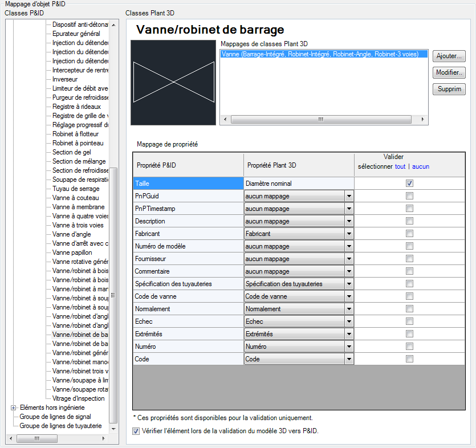476x448 pixels.
Task: Check the Valider box for Description
Action: pos(409,221)
